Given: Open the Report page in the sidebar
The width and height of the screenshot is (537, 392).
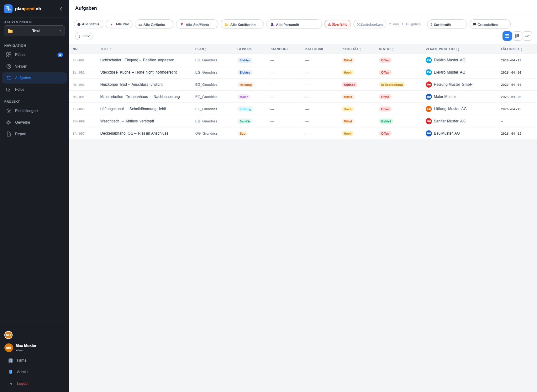Looking at the screenshot, I should [x=21, y=134].
